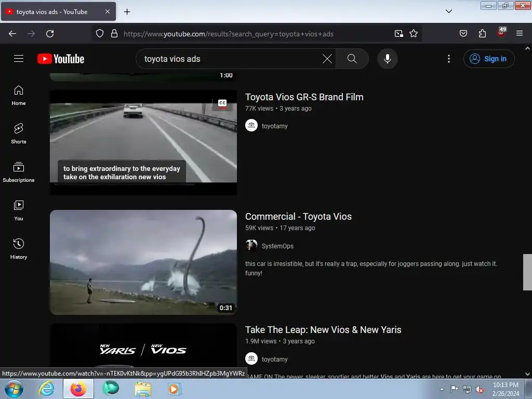Click the taskbar clock showing 10:13 PM

[506, 389]
